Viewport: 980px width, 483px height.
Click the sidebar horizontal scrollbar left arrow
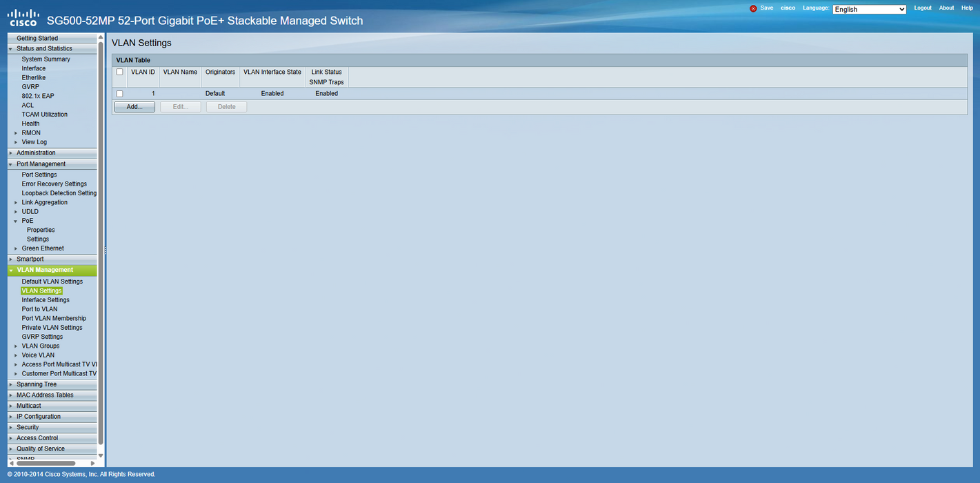(x=11, y=463)
